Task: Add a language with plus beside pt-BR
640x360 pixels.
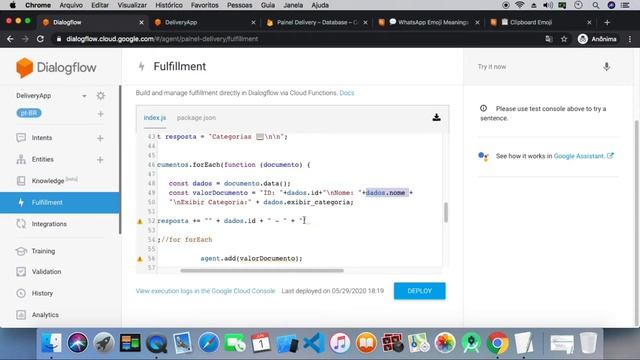Action: pyautogui.click(x=100, y=114)
